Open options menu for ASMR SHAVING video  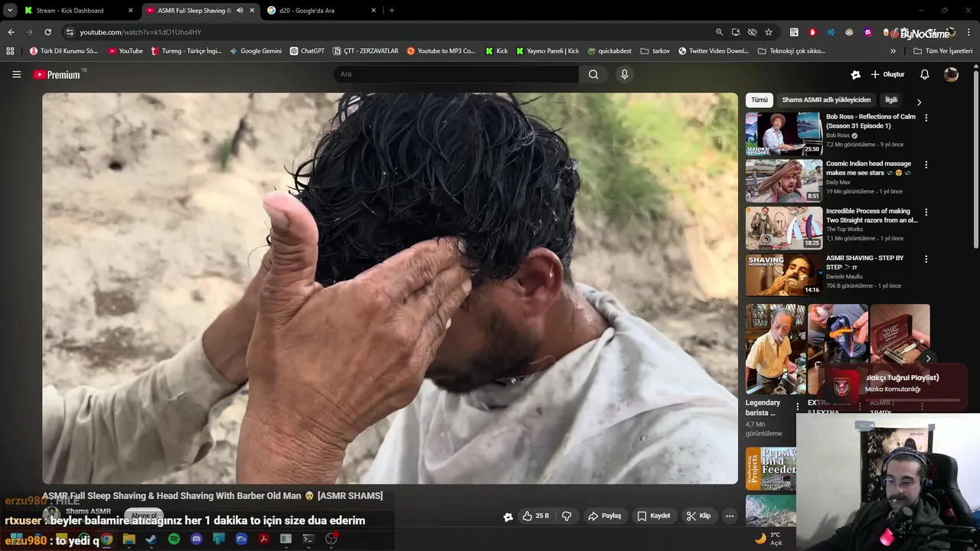[x=926, y=259]
